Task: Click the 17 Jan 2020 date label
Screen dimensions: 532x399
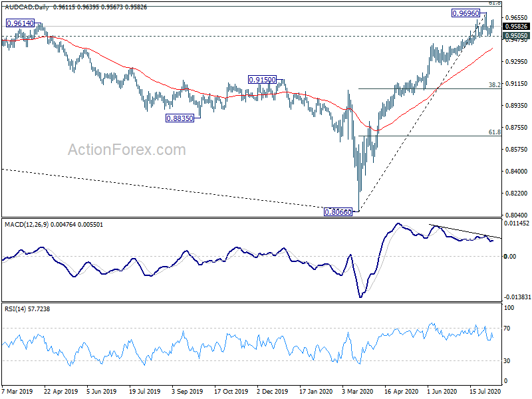Action: [317, 391]
